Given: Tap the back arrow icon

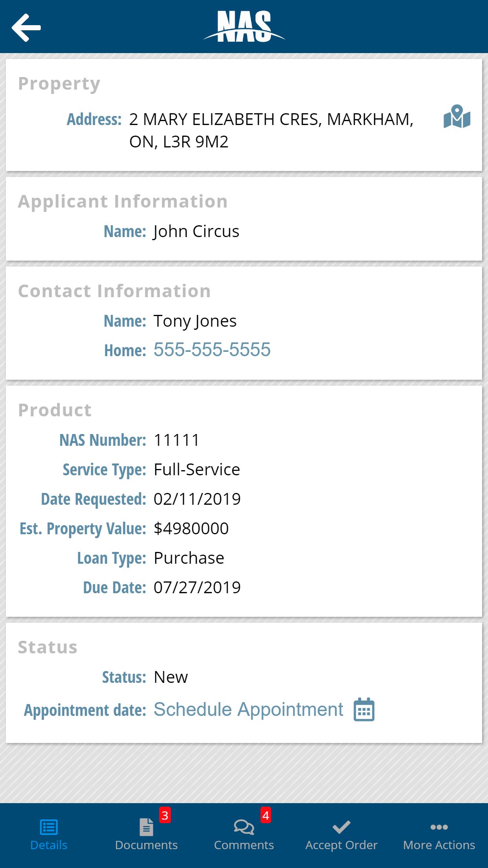Looking at the screenshot, I should click(26, 27).
